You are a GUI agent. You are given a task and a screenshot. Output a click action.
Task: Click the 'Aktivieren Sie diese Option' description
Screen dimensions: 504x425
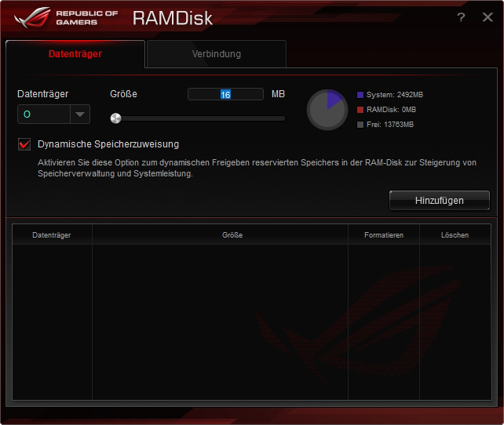[257, 168]
